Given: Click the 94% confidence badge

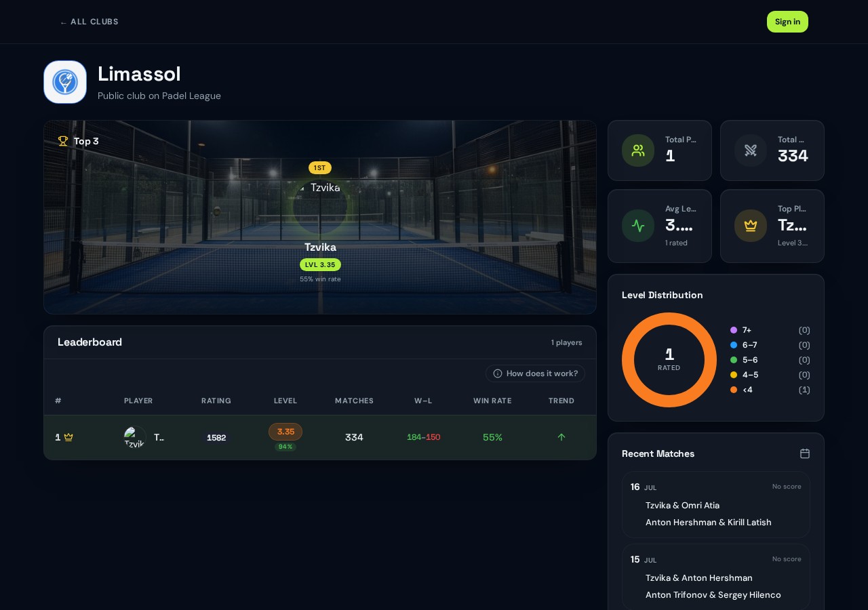Looking at the screenshot, I should point(285,447).
